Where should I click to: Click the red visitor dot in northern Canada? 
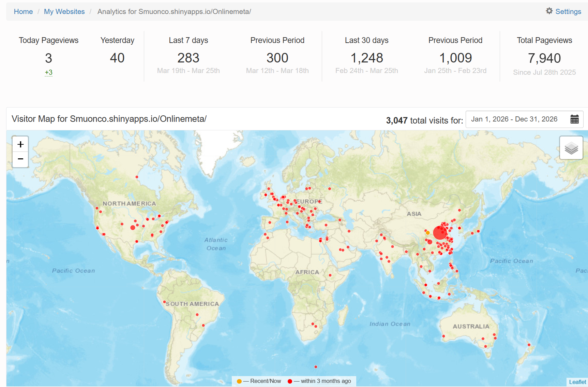click(x=137, y=177)
